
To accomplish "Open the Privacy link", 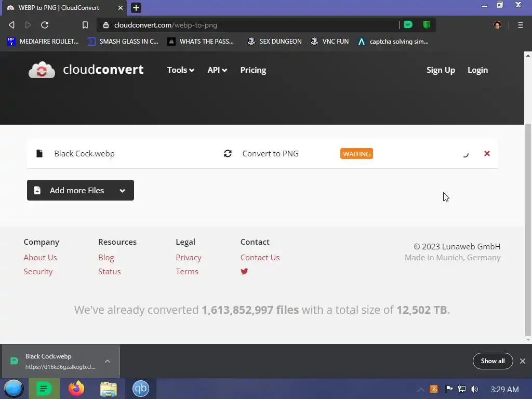I will point(188,258).
